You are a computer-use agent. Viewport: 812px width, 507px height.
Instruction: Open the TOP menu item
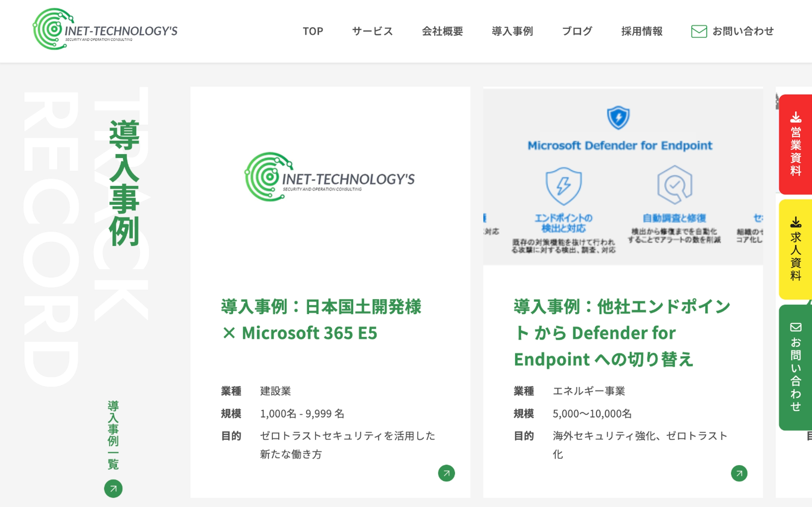[313, 31]
